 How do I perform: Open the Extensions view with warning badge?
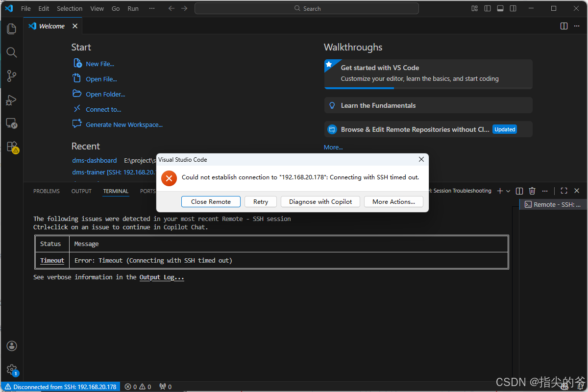(12, 147)
